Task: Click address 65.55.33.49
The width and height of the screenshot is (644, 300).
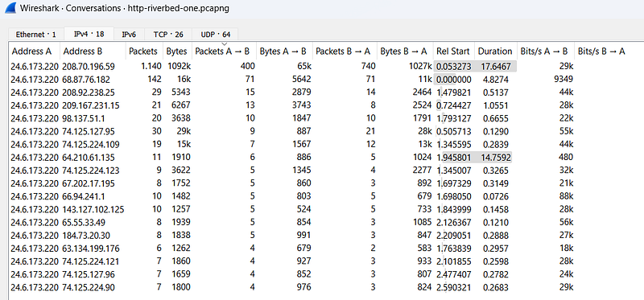Action: pos(83,223)
